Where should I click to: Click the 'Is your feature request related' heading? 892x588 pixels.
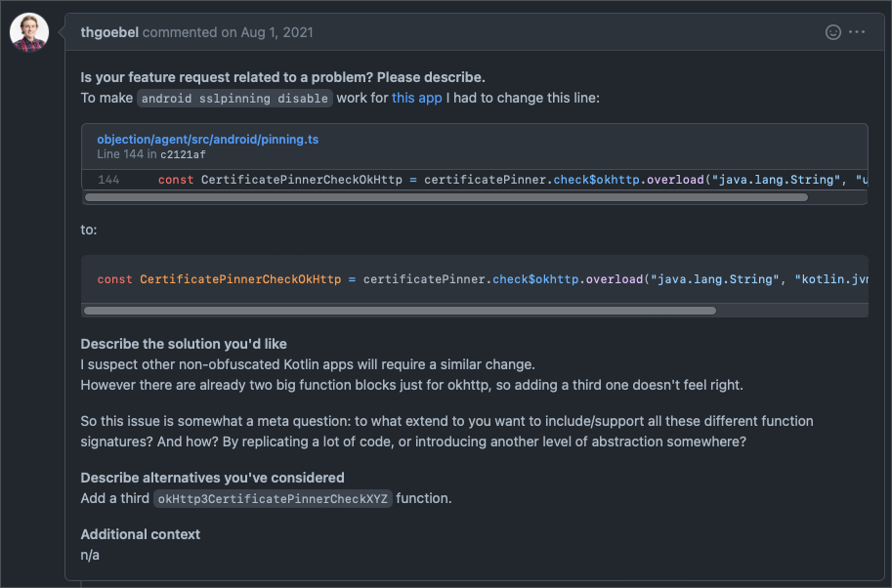[282, 77]
